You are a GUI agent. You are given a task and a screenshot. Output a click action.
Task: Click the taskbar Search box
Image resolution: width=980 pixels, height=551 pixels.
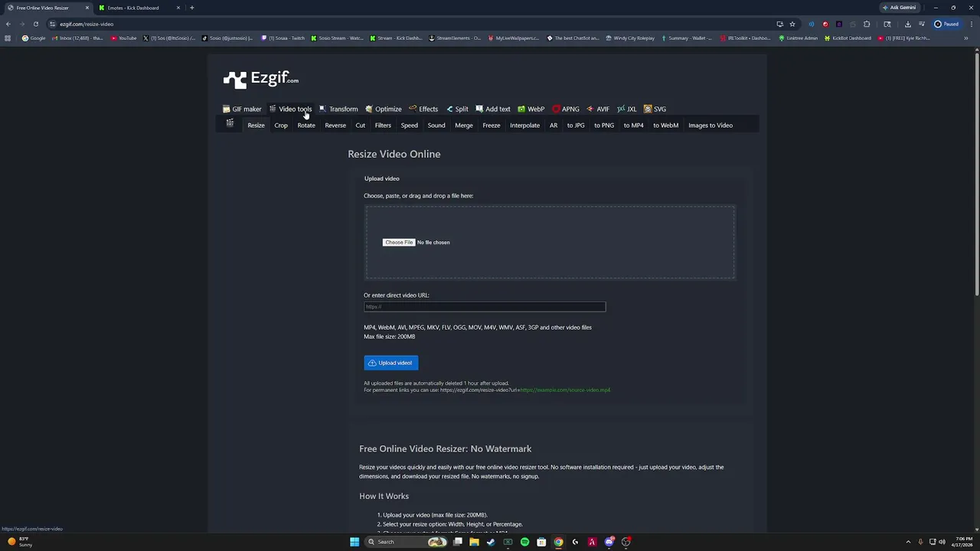pos(407,542)
